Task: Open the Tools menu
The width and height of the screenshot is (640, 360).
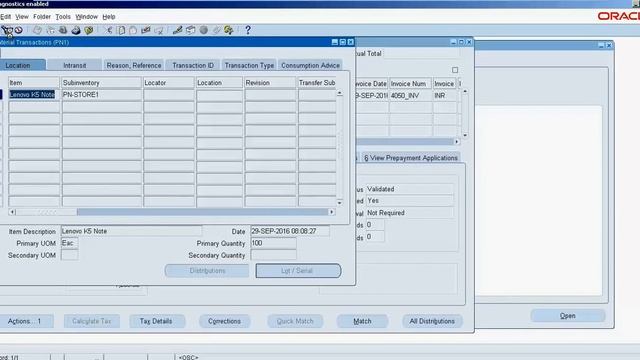Action: (63, 17)
